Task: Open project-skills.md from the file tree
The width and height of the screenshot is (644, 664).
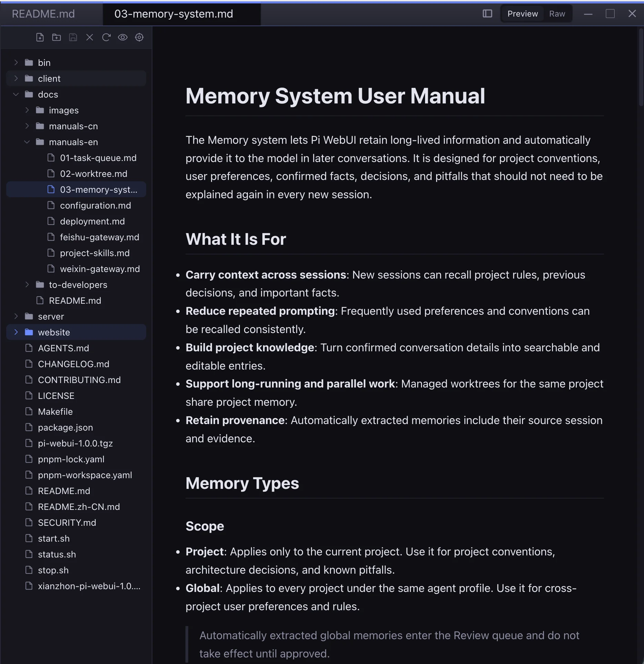Action: [76, 253]
